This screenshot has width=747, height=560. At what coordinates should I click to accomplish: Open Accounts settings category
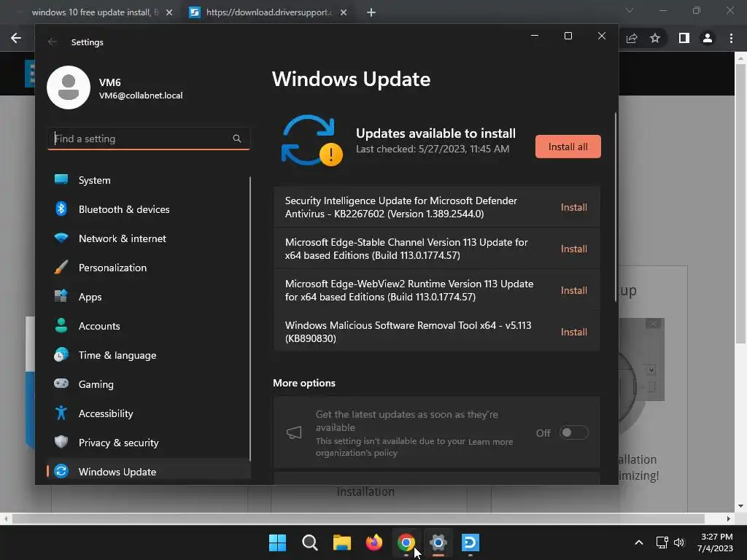(149, 326)
